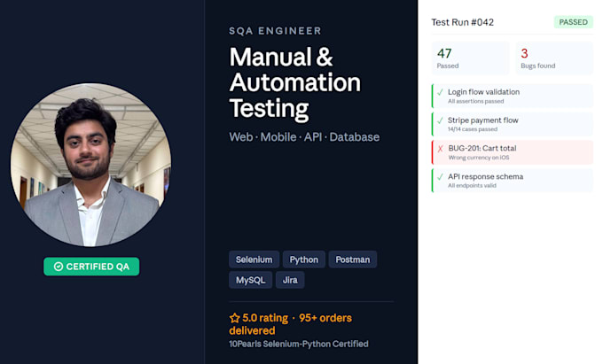
Task: Select the Selenium skill tag
Action: point(254,259)
